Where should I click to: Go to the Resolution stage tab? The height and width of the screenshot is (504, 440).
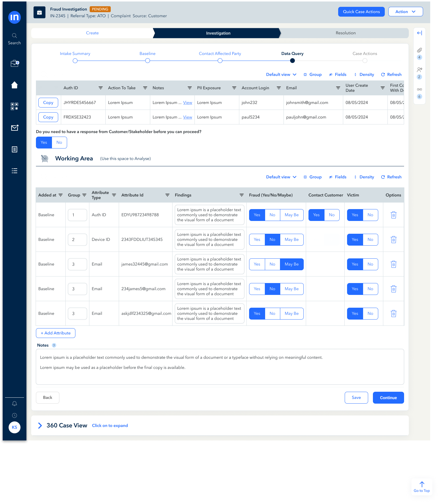coord(345,33)
